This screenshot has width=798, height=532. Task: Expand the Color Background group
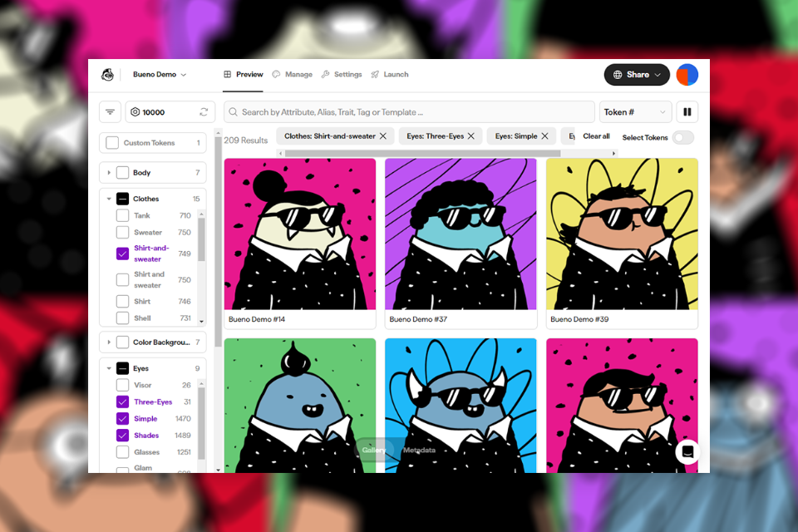[109, 342]
